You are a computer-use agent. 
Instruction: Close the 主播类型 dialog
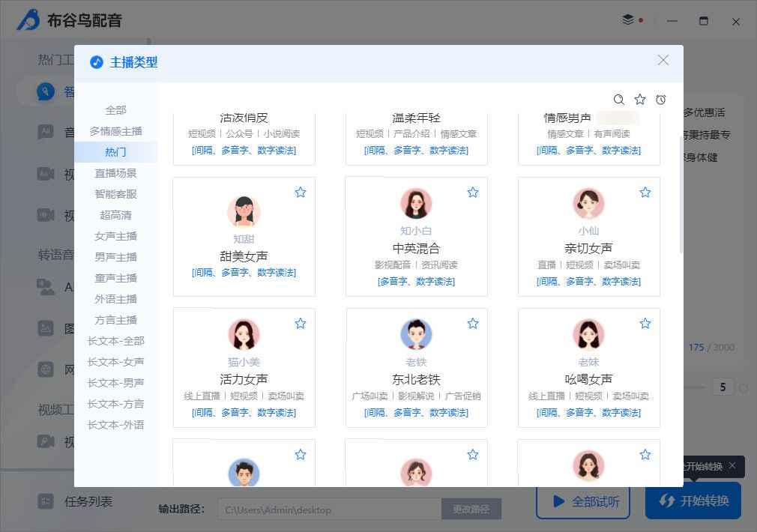coord(663,61)
